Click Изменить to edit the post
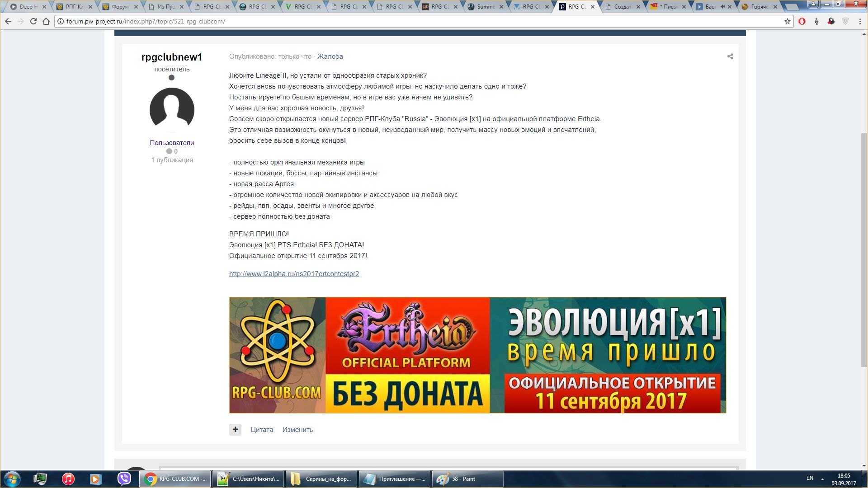 point(297,430)
